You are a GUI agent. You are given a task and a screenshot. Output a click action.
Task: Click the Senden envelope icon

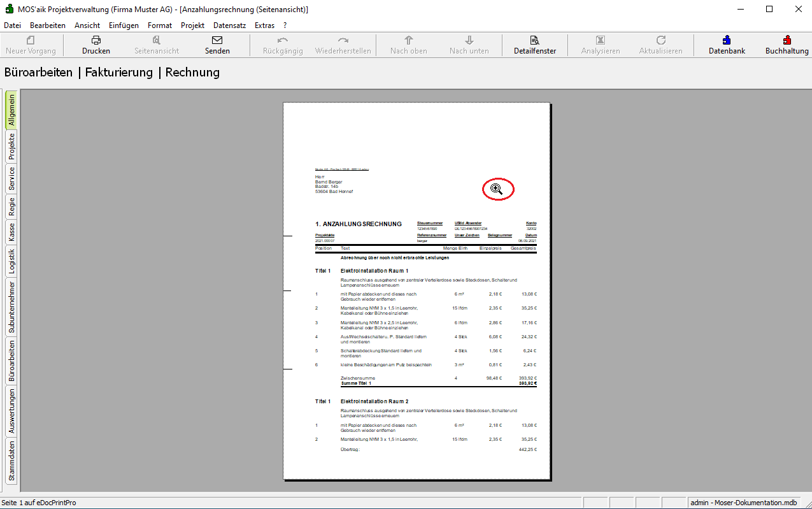point(217,40)
